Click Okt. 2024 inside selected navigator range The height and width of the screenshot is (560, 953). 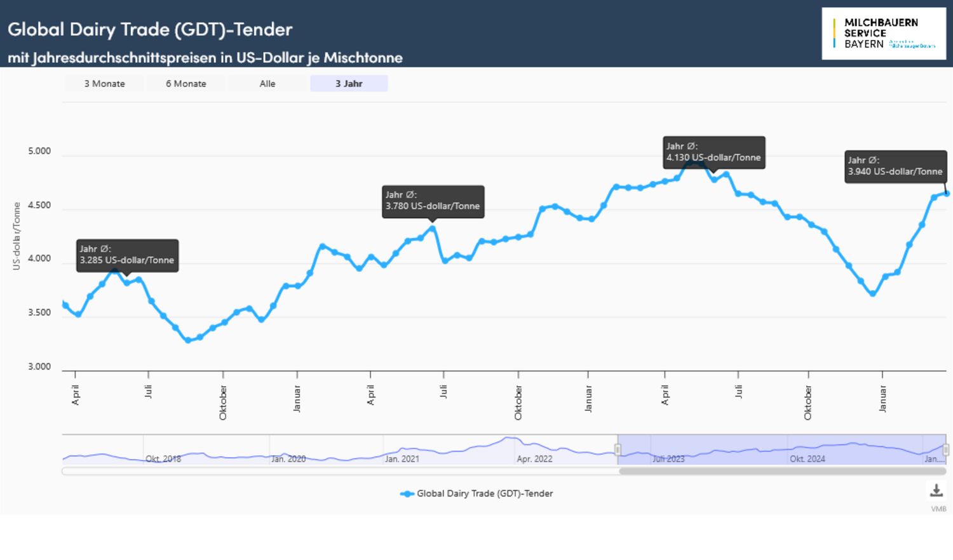pyautogui.click(x=807, y=458)
